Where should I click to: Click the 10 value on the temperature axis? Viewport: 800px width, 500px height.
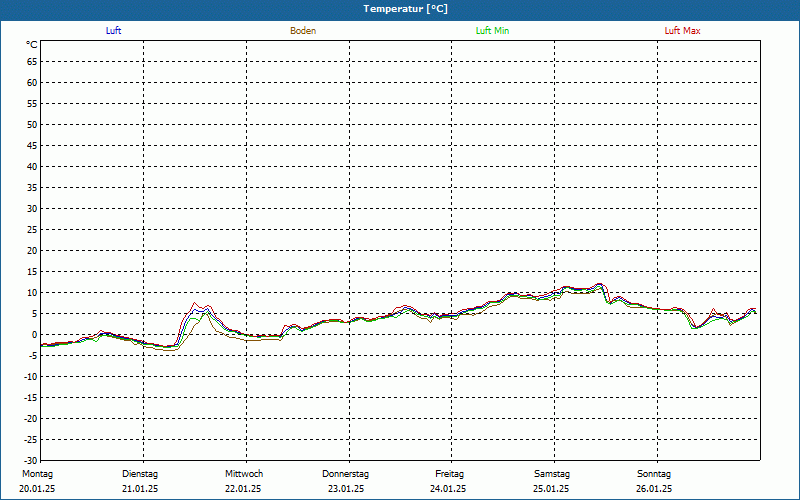point(32,292)
